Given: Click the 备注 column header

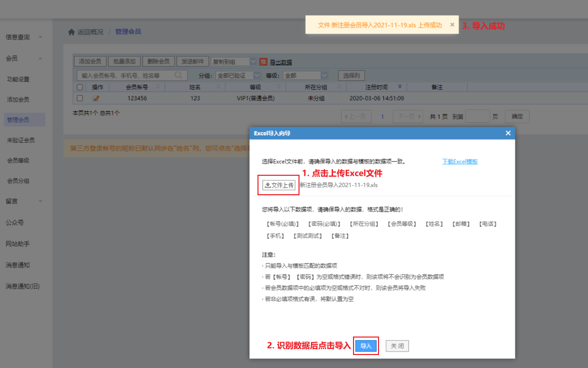Looking at the screenshot, I should point(437,87).
